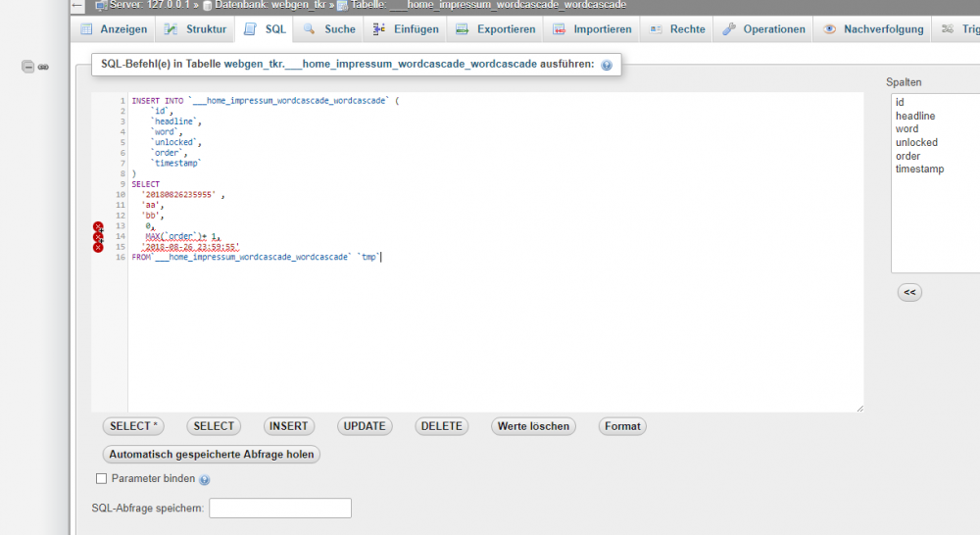The image size is (980, 535).
Task: Open the Operationen tab
Action: click(x=763, y=29)
